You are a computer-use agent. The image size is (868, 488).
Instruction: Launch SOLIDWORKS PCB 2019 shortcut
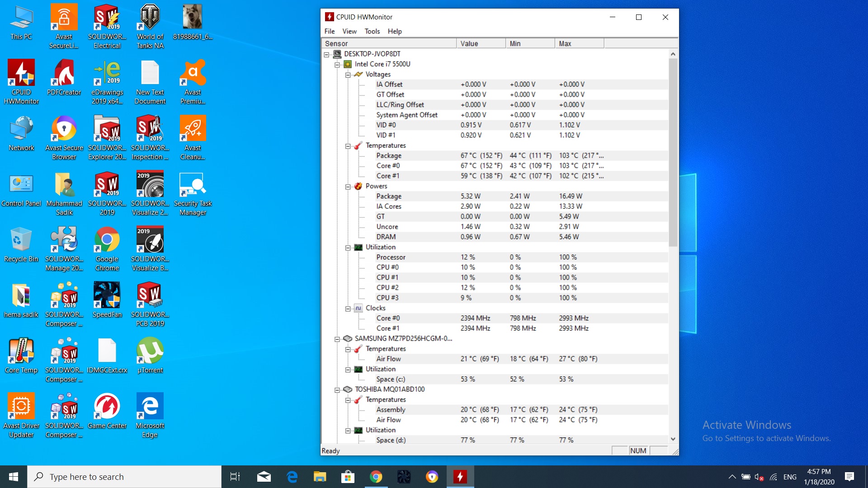150,304
